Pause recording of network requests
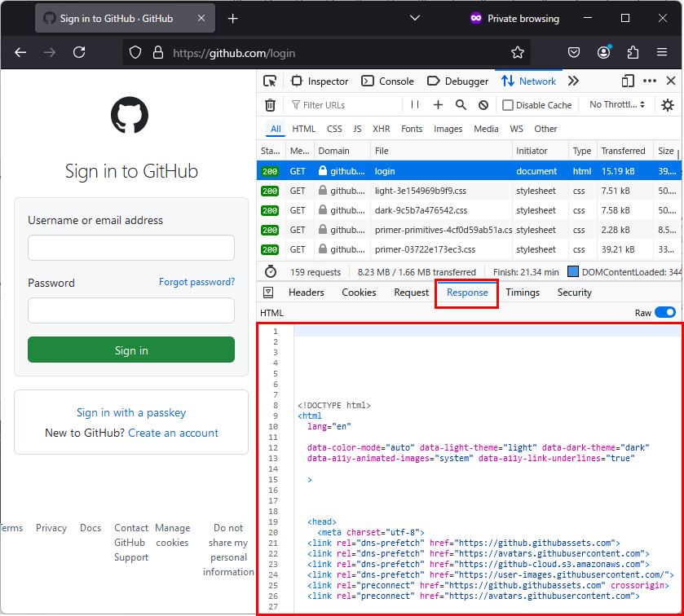The height and width of the screenshot is (616, 684). (x=415, y=105)
